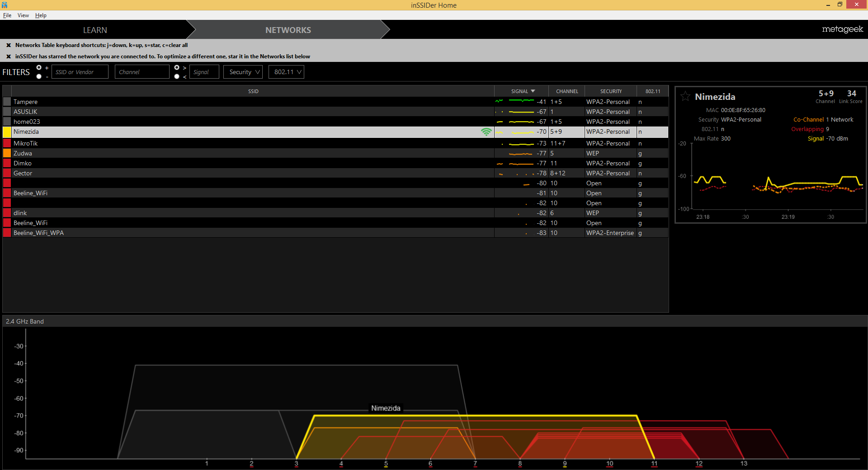Click the Nimezida label in the band chart
This screenshot has width=868, height=470.
click(386, 408)
